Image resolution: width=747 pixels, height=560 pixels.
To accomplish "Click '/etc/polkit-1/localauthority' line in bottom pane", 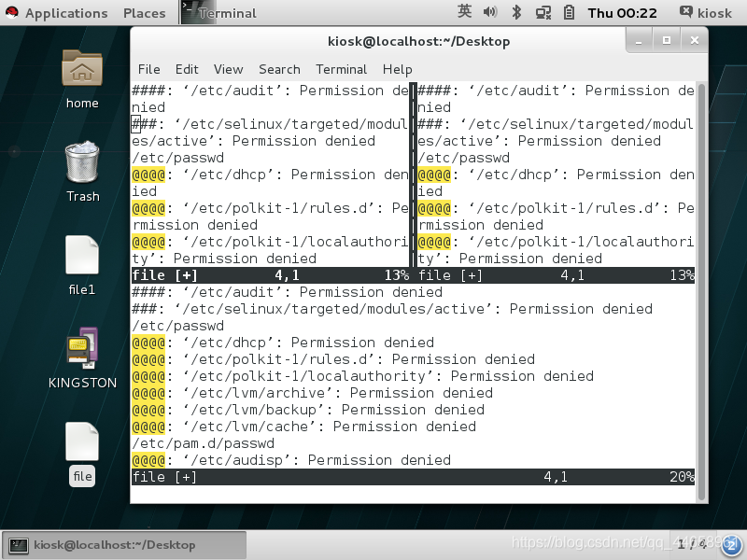I will (x=363, y=376).
